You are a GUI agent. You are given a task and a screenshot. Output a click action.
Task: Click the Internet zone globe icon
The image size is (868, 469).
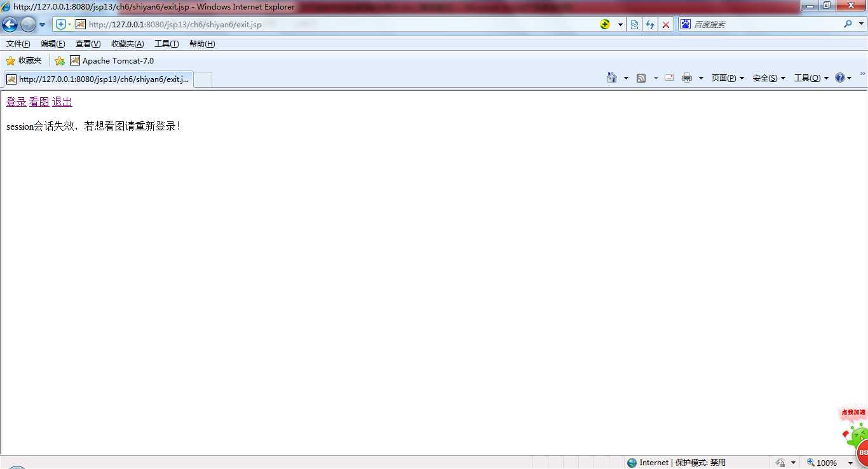coord(632,463)
